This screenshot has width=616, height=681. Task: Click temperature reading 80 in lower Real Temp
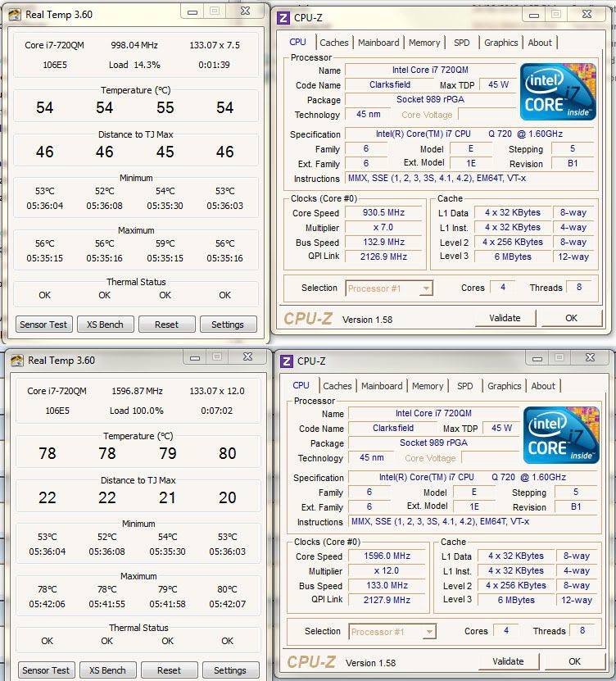228,453
